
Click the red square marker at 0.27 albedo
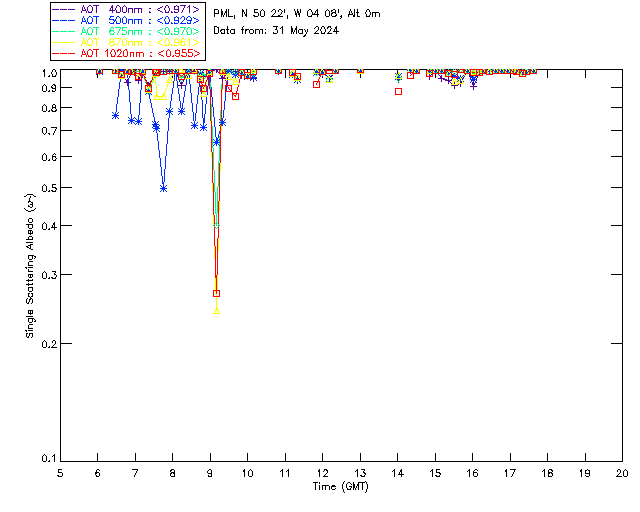coord(217,293)
